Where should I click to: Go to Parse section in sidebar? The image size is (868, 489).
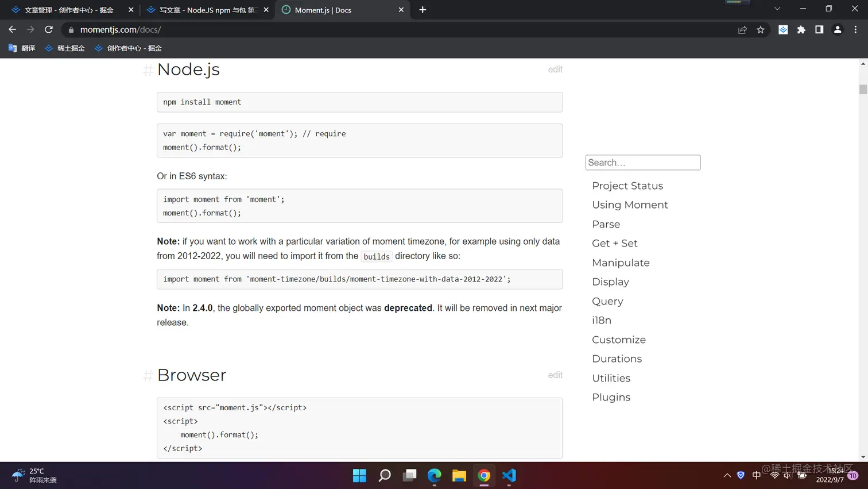[606, 224]
